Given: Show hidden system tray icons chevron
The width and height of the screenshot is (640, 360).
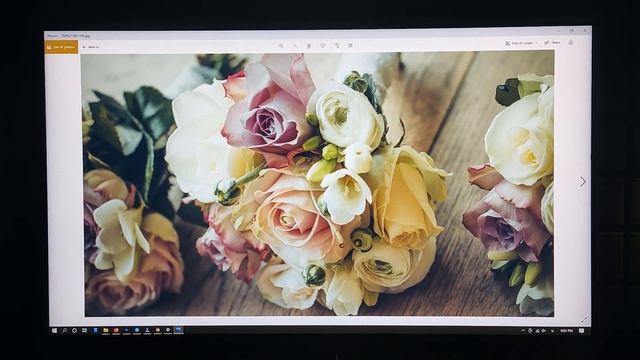Looking at the screenshot, I should click(x=523, y=331).
